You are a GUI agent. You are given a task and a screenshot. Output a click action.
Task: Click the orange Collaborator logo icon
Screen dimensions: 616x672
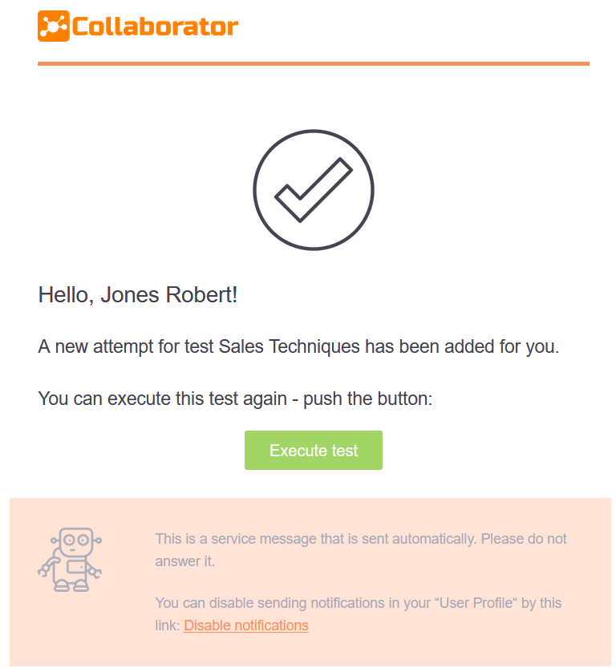click(x=53, y=26)
